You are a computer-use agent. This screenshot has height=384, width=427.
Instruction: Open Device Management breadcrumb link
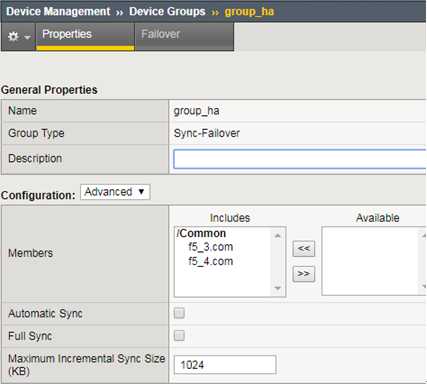[x=58, y=11]
